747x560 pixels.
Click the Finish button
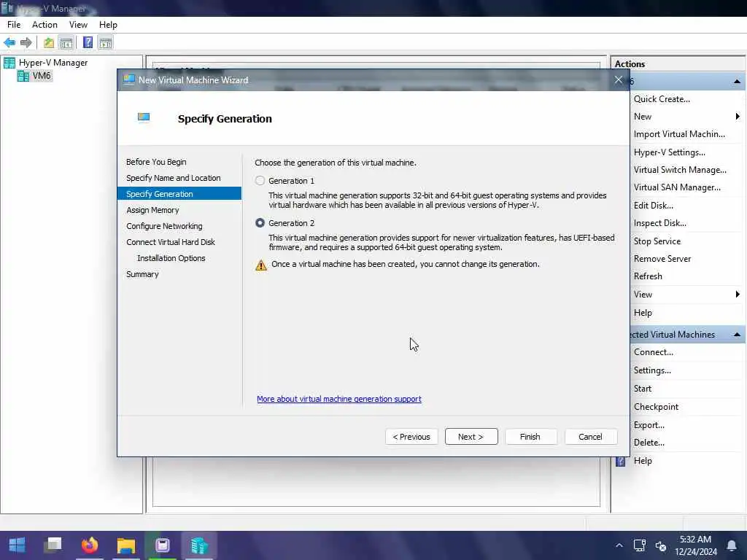pyautogui.click(x=530, y=437)
